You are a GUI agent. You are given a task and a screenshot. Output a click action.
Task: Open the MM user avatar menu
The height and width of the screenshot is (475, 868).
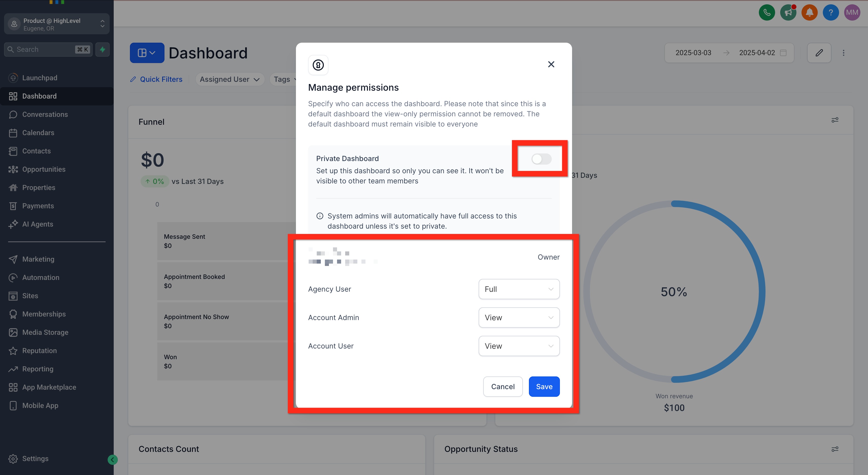pyautogui.click(x=852, y=12)
